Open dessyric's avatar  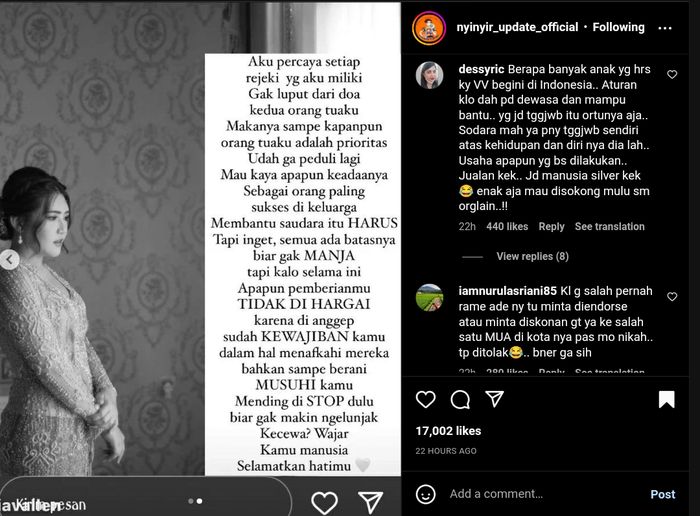click(429, 75)
